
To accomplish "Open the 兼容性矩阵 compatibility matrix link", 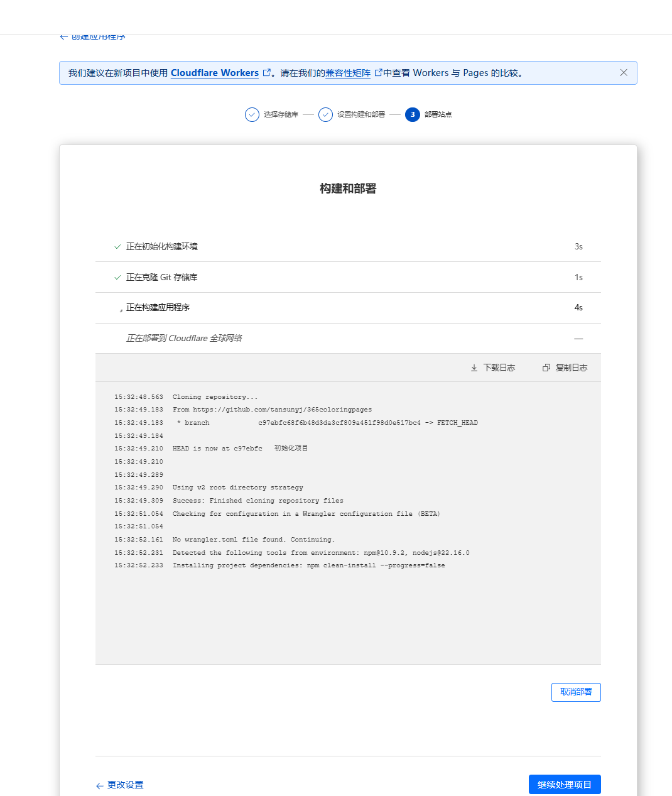I will tap(348, 72).
